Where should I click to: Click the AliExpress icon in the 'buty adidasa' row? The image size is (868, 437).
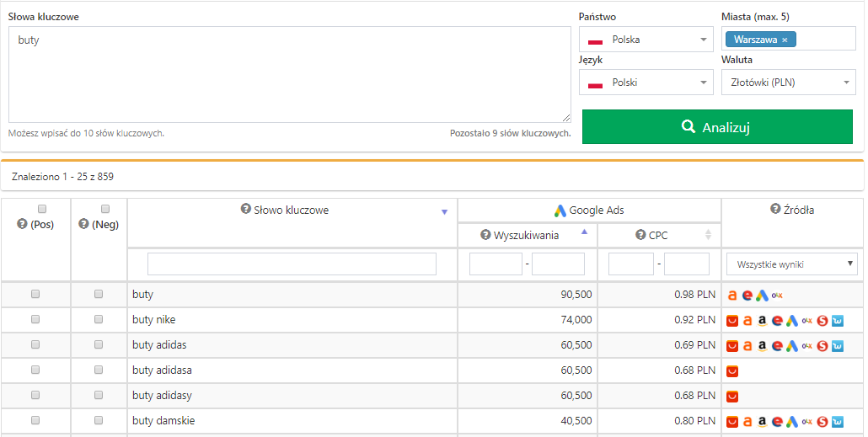[732, 371]
